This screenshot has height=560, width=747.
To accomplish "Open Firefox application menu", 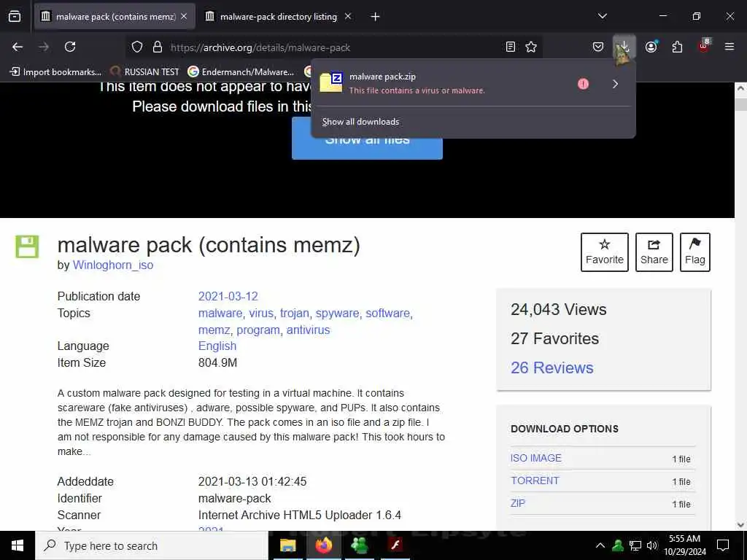I will [x=729, y=47].
